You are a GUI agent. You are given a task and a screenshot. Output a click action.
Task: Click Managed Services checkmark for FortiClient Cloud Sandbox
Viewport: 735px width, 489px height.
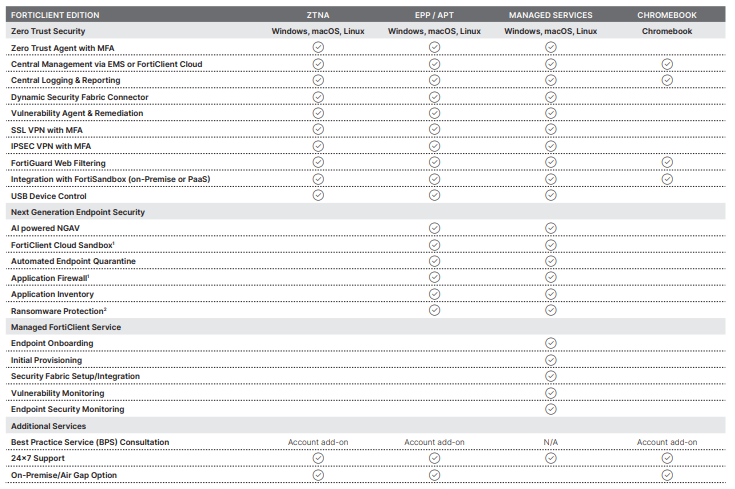551,245
